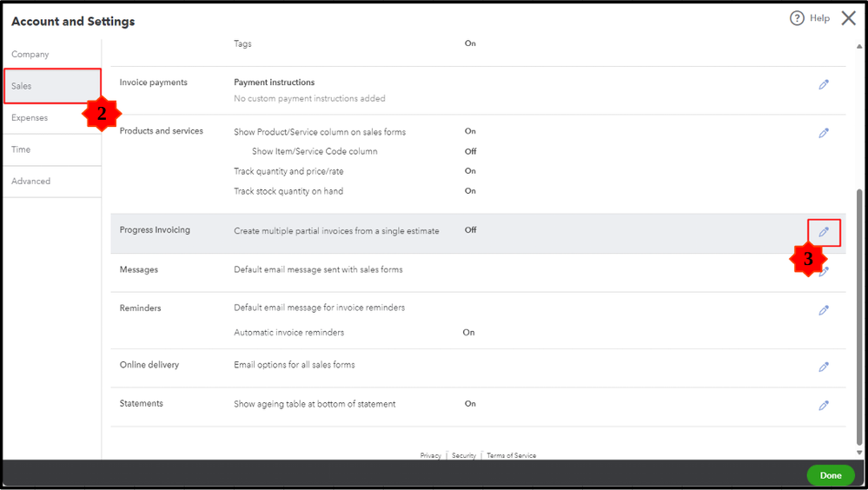Go to Time settings tab
This screenshot has width=868, height=490.
coord(21,149)
